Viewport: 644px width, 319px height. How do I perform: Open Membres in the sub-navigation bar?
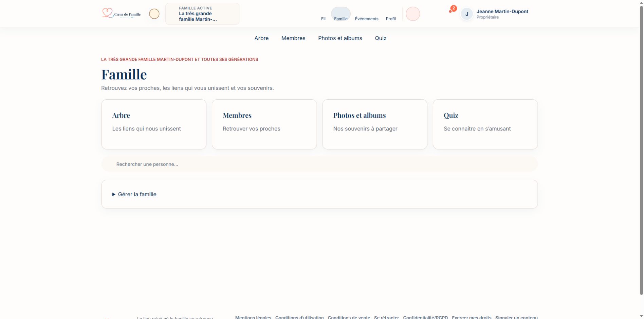click(293, 38)
